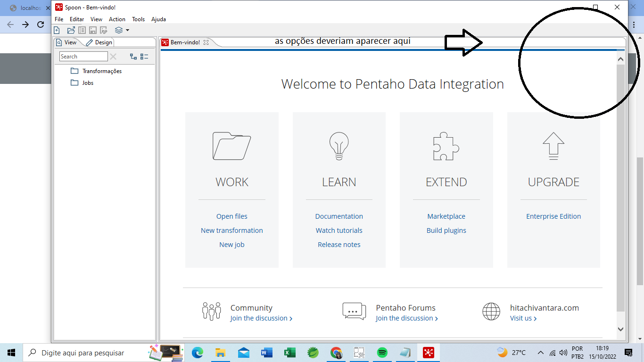Open the Action menu

pyautogui.click(x=117, y=19)
